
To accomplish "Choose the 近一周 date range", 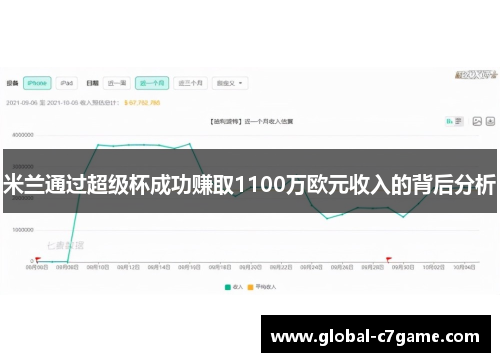I will point(117,83).
